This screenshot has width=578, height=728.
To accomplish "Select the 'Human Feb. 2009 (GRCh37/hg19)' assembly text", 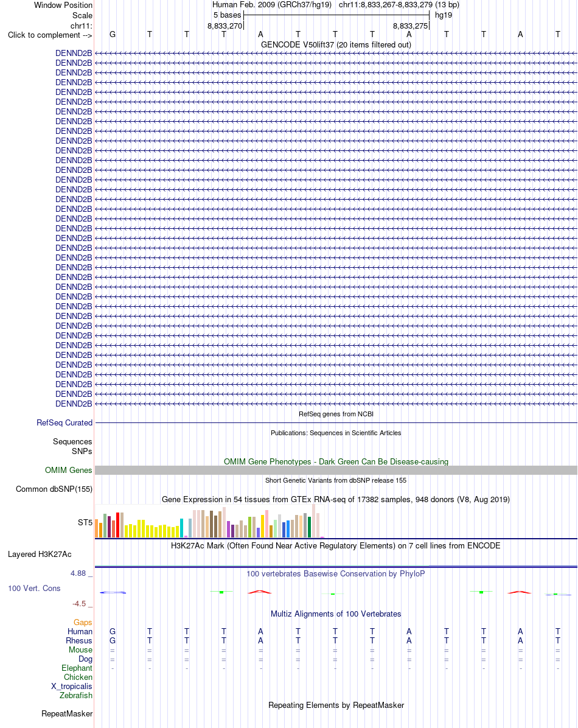I will click(x=271, y=5).
